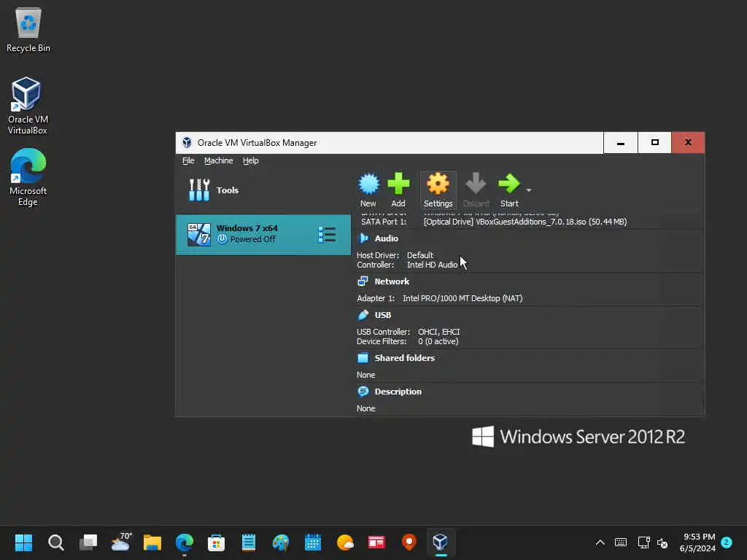747x560 pixels.
Task: Open the USB settings heading
Action: [382, 315]
